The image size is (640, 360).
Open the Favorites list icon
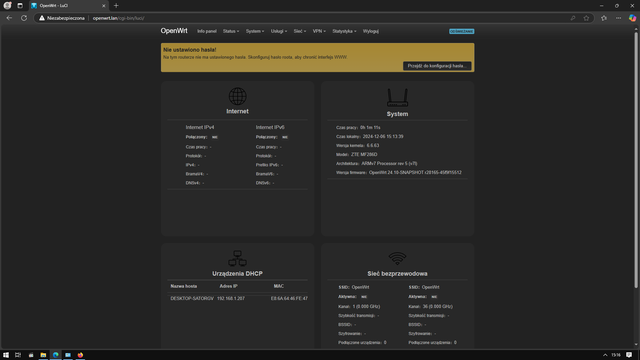click(604, 18)
